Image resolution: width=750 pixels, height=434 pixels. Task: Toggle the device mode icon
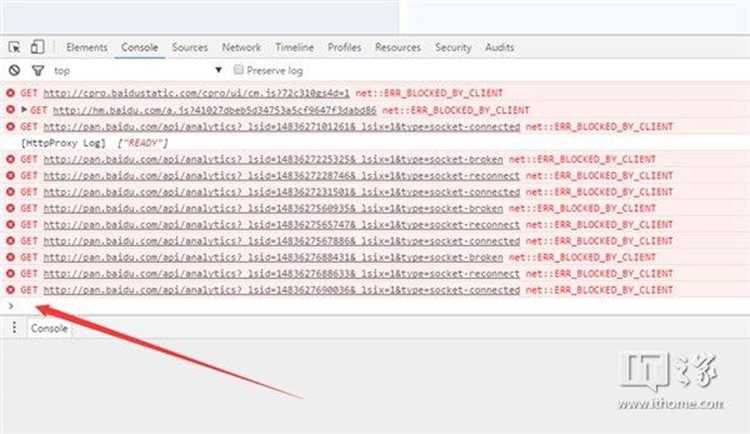pos(37,47)
